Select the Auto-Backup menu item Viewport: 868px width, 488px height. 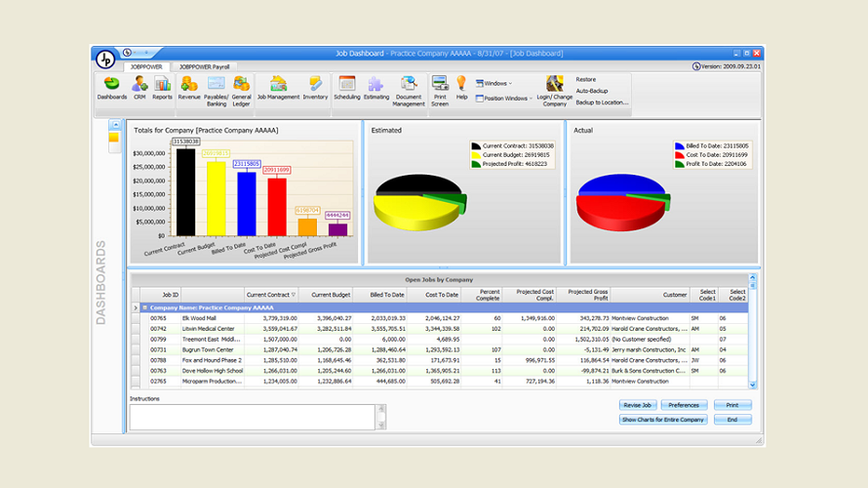coord(592,91)
